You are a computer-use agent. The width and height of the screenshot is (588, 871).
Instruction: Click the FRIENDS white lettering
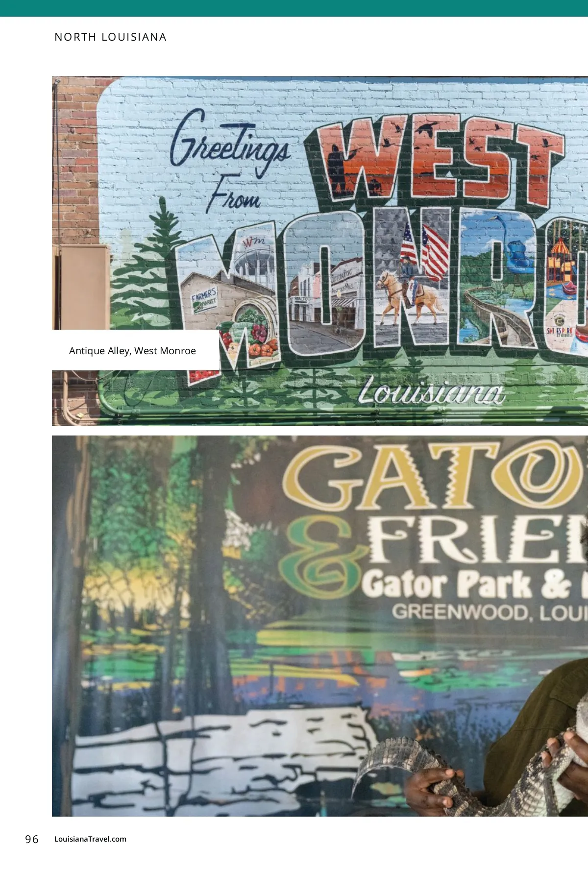[x=478, y=539]
